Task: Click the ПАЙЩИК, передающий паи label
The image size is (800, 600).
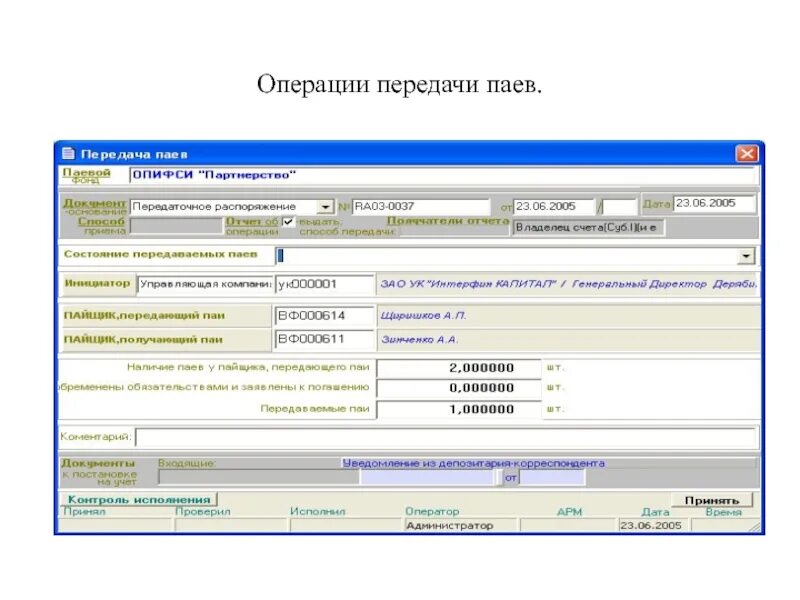Action: [144, 316]
